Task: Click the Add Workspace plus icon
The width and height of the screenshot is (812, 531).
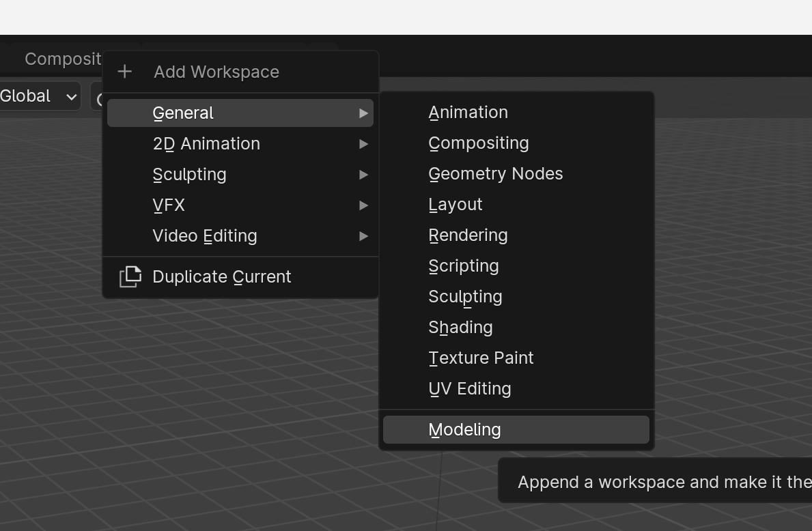Action: [x=124, y=71]
